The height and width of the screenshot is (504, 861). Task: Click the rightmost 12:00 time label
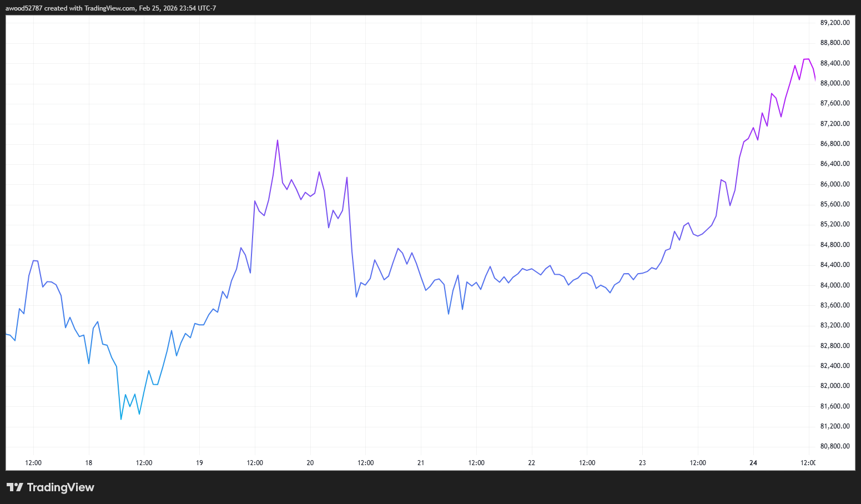[x=809, y=462]
